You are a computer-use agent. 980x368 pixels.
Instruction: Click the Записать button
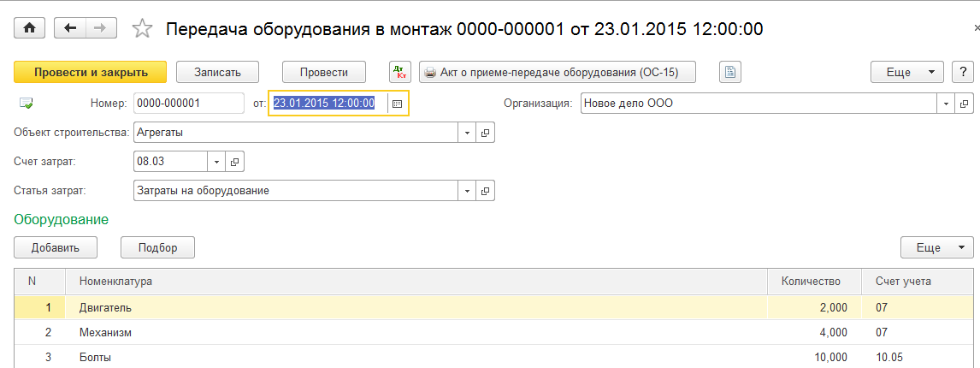[x=218, y=72]
